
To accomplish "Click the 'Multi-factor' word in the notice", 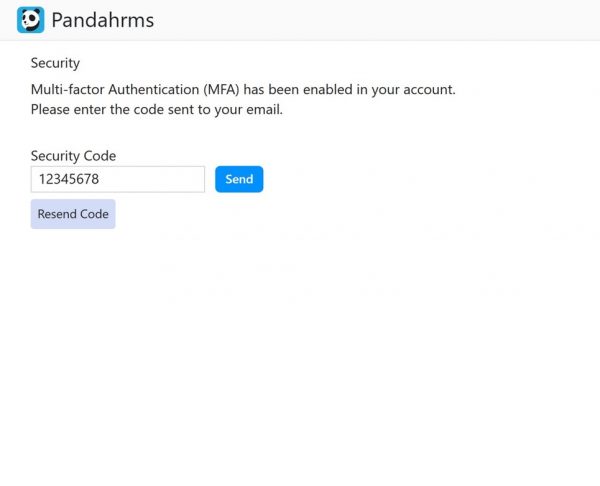I will coord(69,89).
